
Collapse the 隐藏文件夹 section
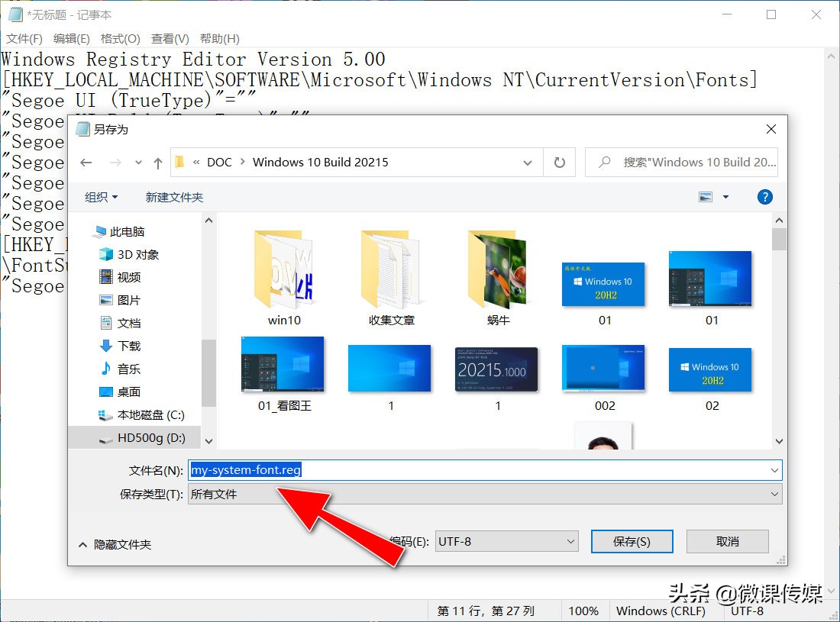pyautogui.click(x=115, y=544)
